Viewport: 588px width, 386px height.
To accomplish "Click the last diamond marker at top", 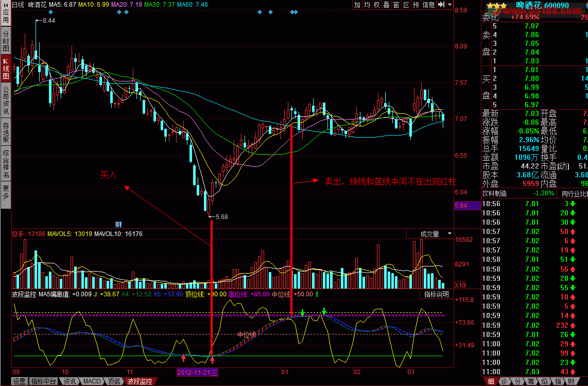I will [296, 12].
